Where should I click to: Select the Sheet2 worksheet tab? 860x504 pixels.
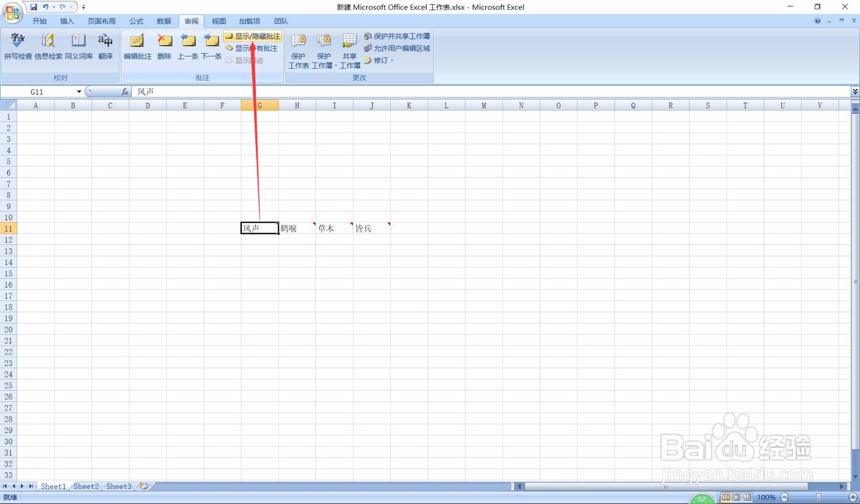click(x=86, y=486)
